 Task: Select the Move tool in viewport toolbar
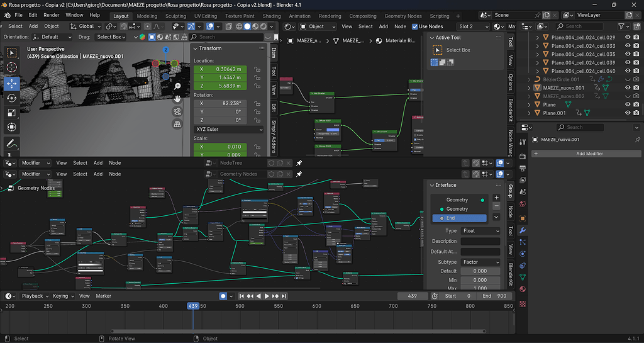[11, 83]
